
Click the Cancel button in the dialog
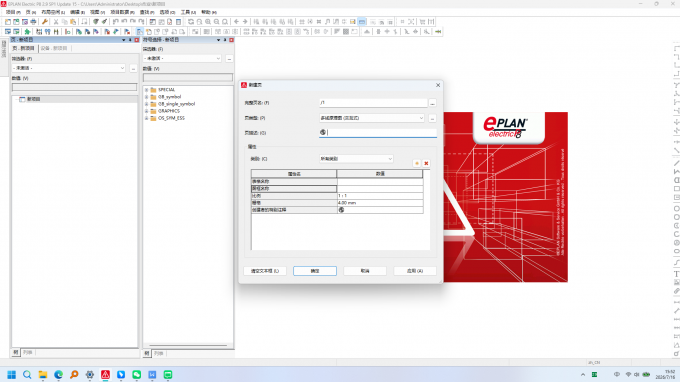[365, 271]
